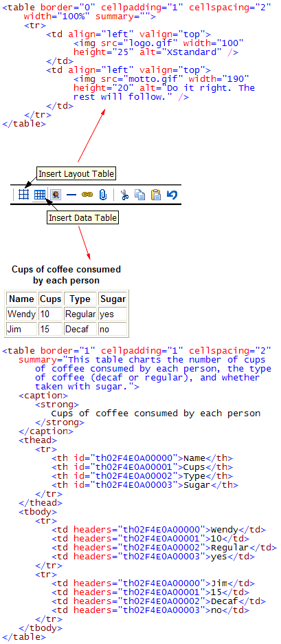Insert a horizontal line from the toolbar
Viewport: 281px width, 644px height.
[71, 195]
